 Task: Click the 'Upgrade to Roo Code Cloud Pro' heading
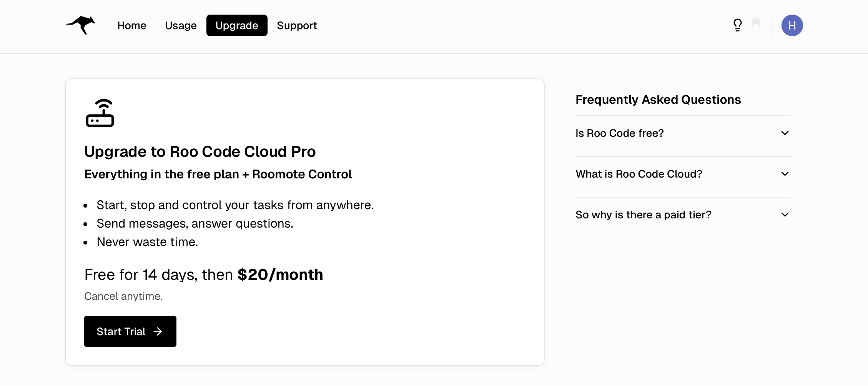(200, 151)
